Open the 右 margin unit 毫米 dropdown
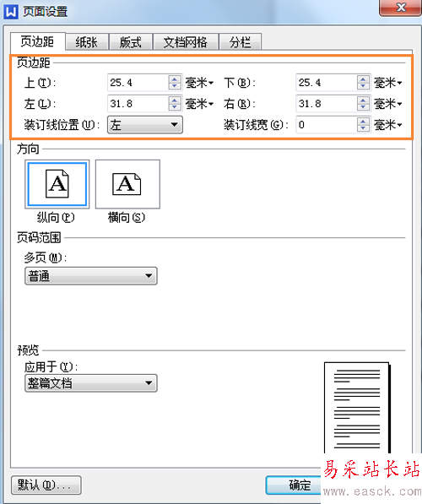Image resolution: width=422 pixels, height=504 pixels. pyautogui.click(x=388, y=104)
